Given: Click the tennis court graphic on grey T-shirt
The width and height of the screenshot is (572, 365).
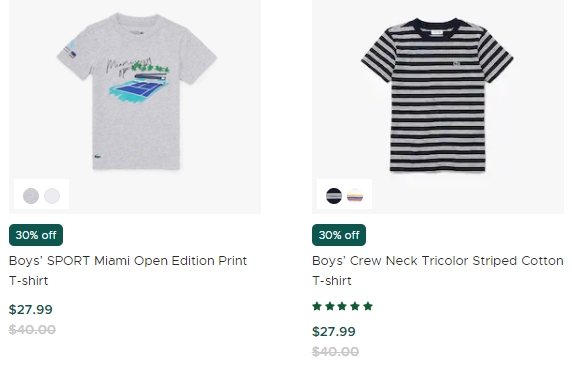Looking at the screenshot, I should point(139,88).
